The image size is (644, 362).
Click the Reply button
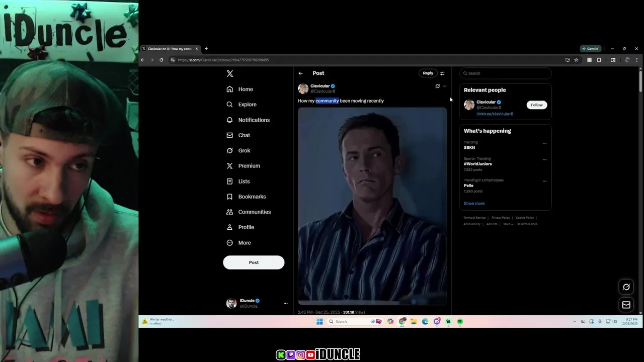(x=428, y=73)
